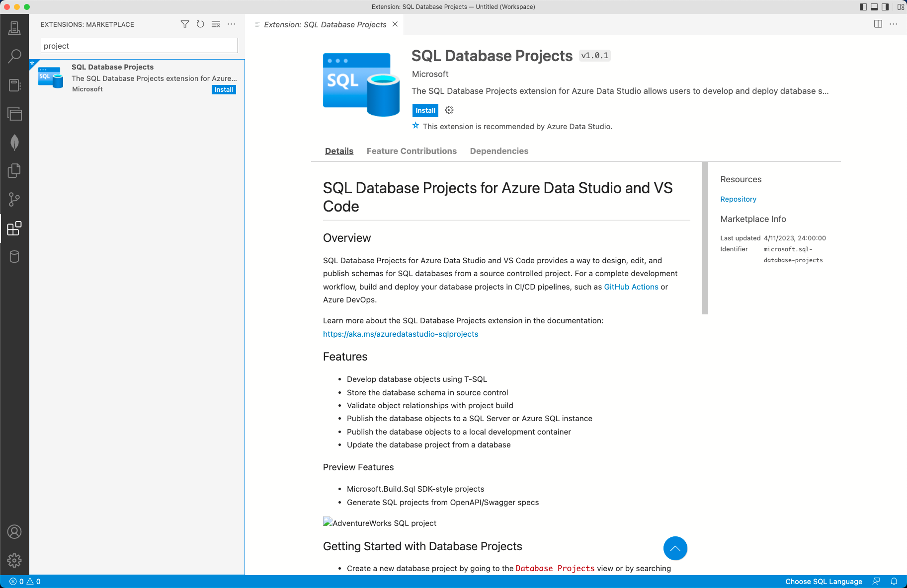
Task: Clear extensions search results icon
Action: coord(216,24)
